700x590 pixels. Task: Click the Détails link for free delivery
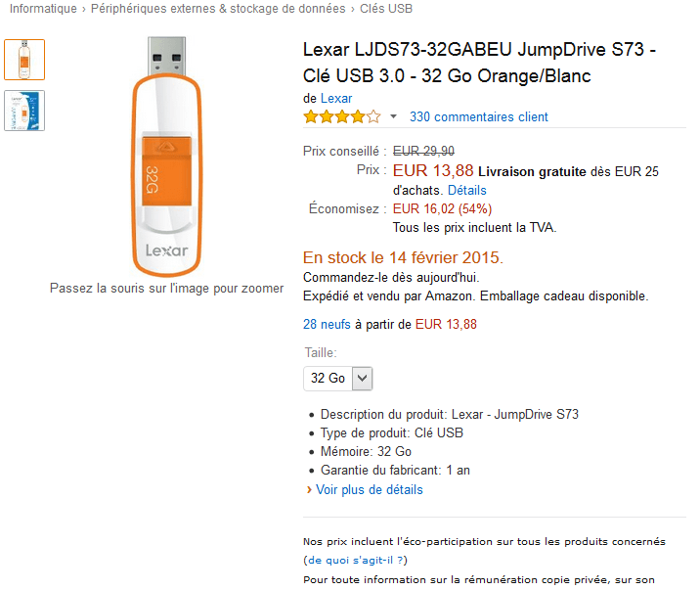click(466, 190)
